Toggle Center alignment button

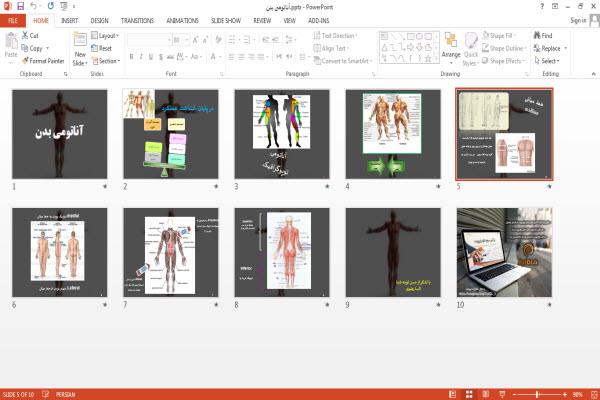[241, 57]
